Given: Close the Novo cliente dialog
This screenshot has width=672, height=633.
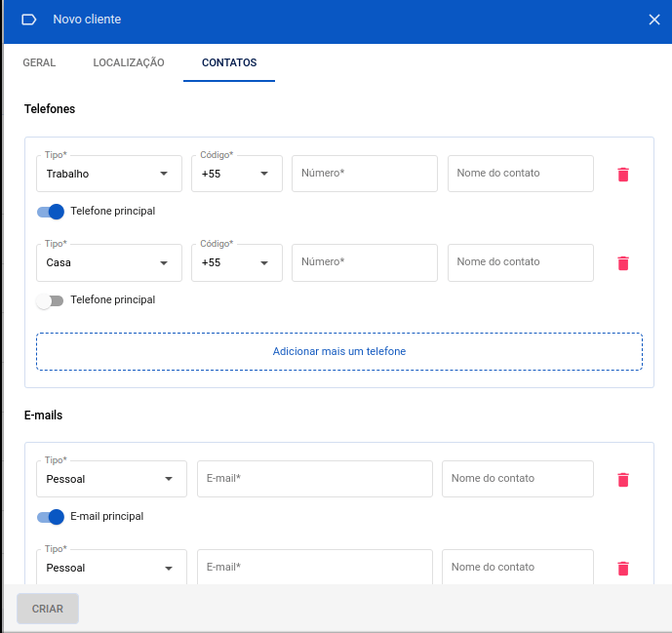Looking at the screenshot, I should pyautogui.click(x=654, y=20).
